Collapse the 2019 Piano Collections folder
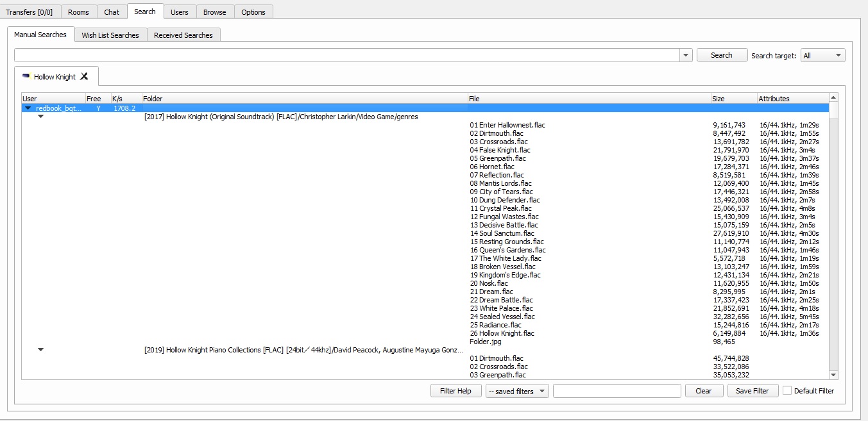 (x=41, y=350)
